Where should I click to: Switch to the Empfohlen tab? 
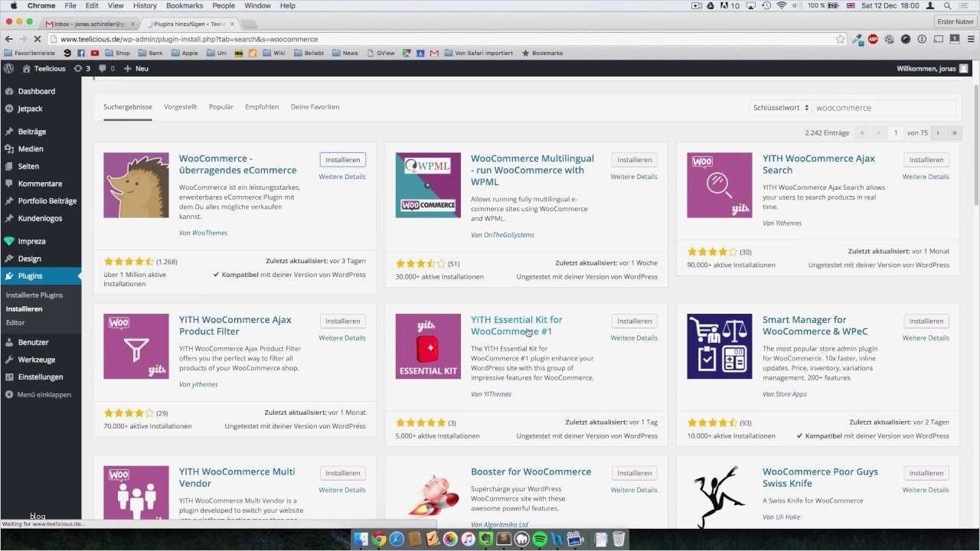[262, 107]
